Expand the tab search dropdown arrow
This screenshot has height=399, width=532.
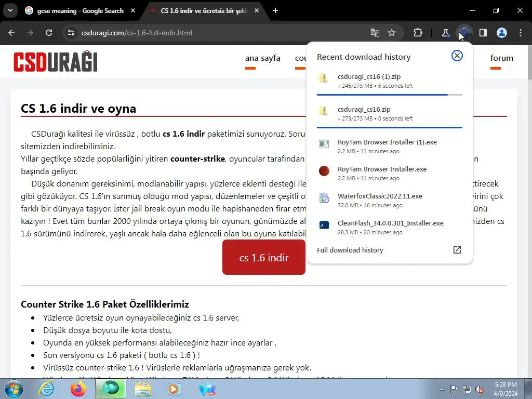click(x=10, y=10)
